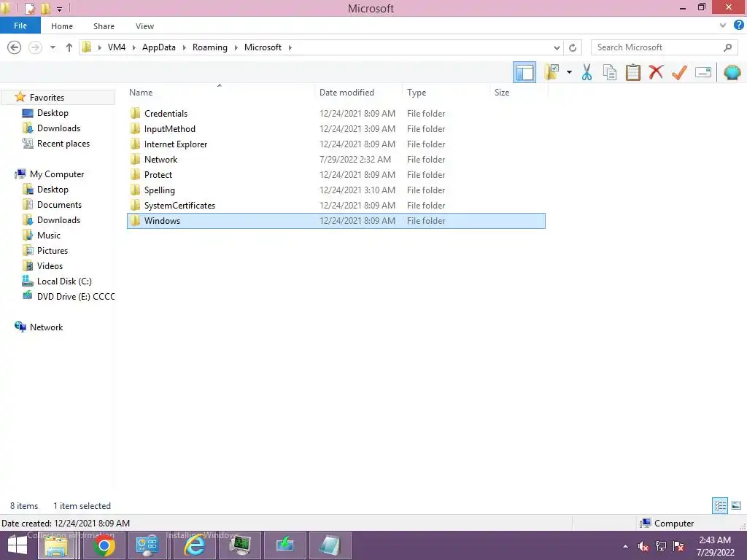Open Music under My Computer
The height and width of the screenshot is (560, 747).
pos(49,236)
